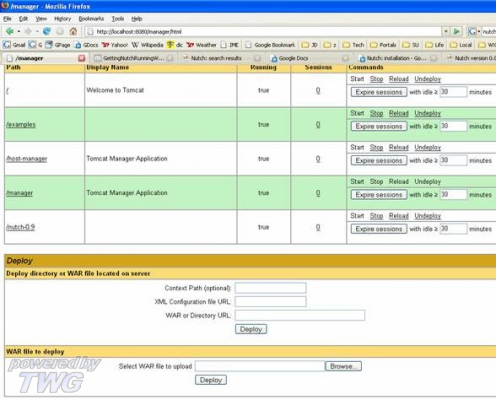
Task: Open the GDocs bookmark
Action: pyautogui.click(x=86, y=45)
